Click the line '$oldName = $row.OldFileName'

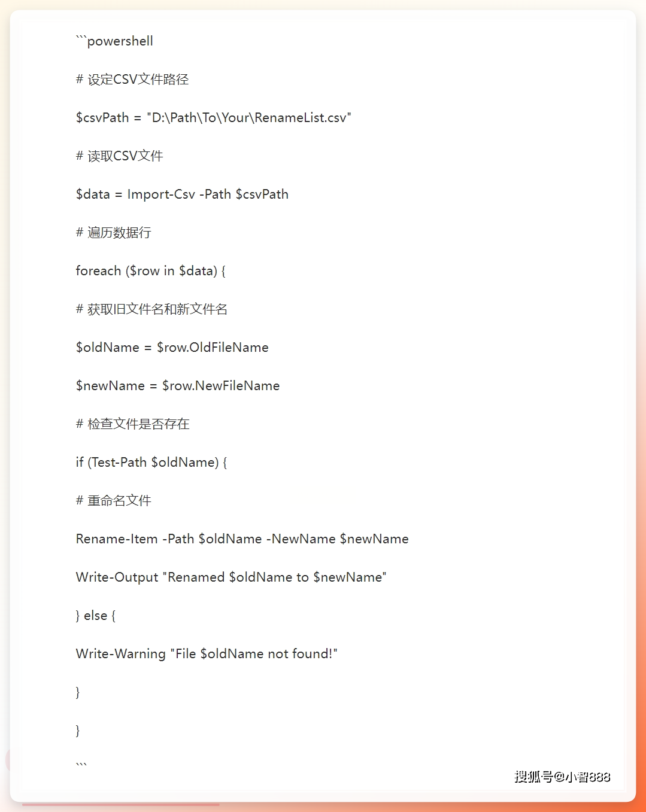[172, 348]
